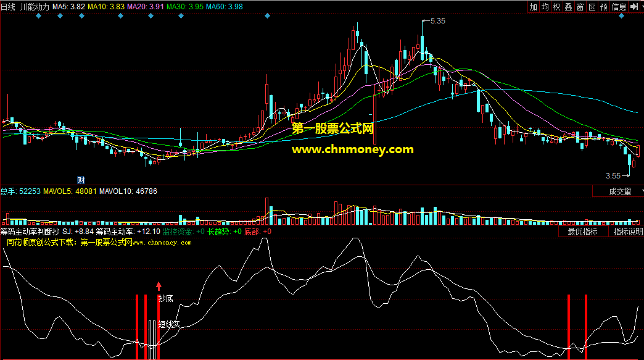The height and width of the screenshot is (360, 644).
Task: Click the 短线买 signal label
Action: tap(169, 324)
